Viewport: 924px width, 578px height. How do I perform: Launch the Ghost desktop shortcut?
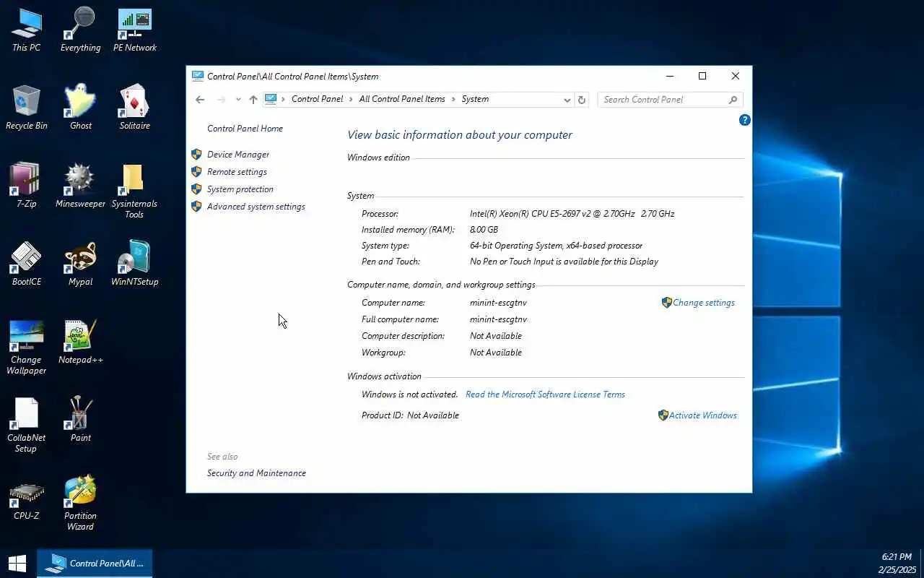(80, 108)
